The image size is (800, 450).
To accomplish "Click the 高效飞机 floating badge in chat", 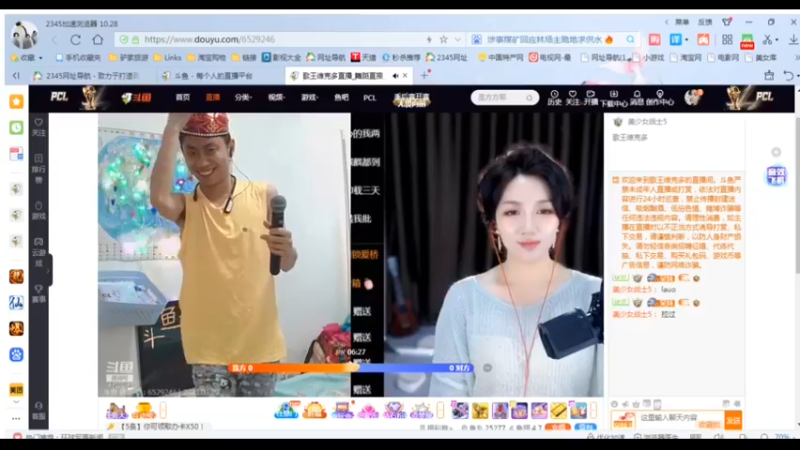I will click(x=776, y=176).
